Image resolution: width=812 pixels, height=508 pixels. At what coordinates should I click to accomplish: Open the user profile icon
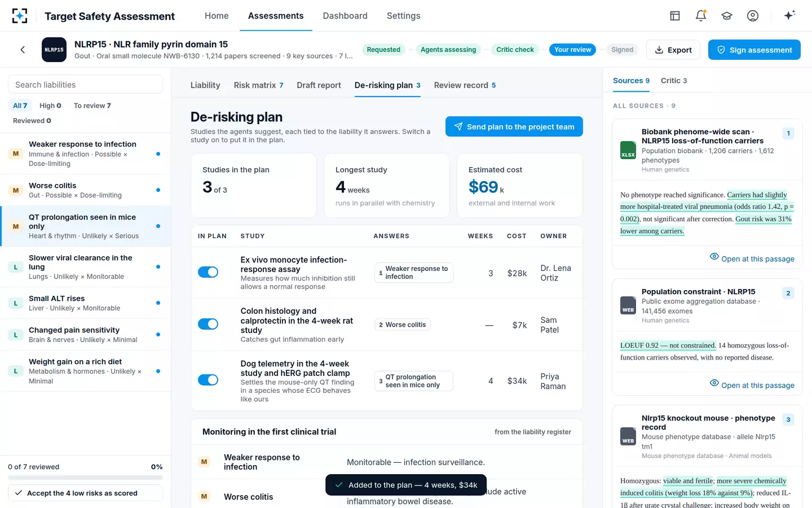(753, 16)
